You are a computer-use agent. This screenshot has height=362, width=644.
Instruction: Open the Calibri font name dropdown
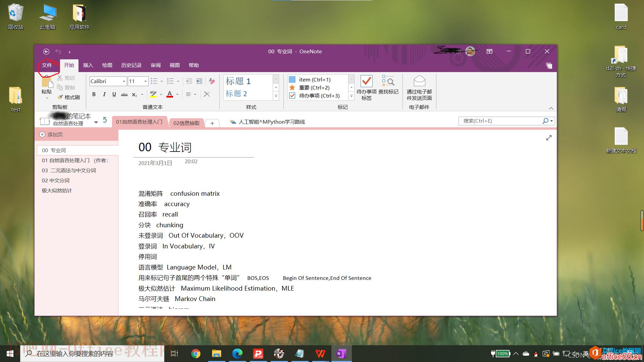(x=124, y=81)
